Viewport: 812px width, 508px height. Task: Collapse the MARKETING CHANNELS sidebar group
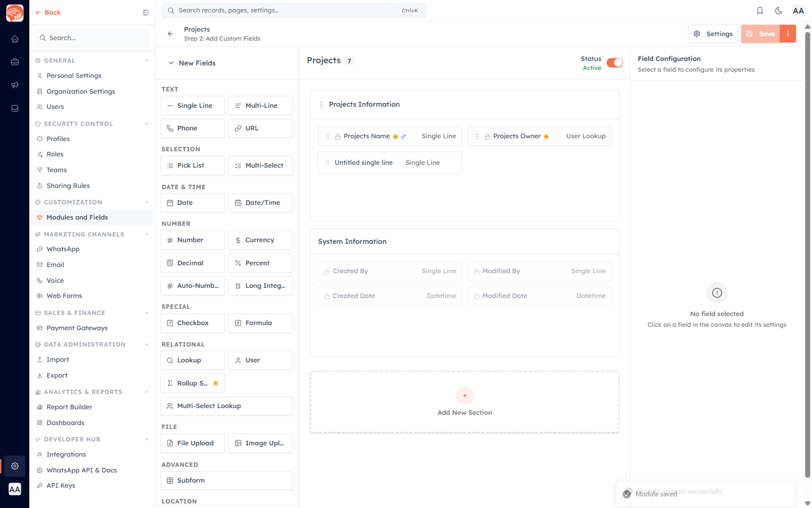pyautogui.click(x=147, y=234)
